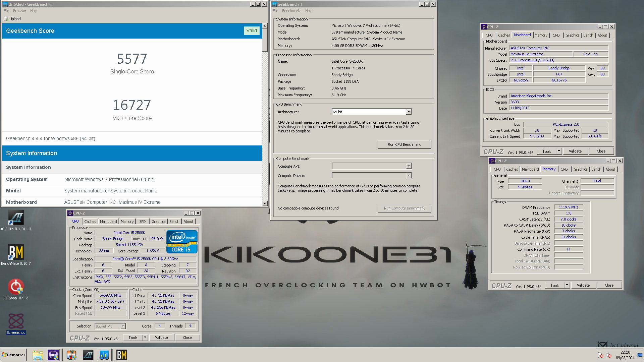The image size is (644, 362).
Task: Click Close in CPU-Z Memory window
Action: [x=609, y=286]
